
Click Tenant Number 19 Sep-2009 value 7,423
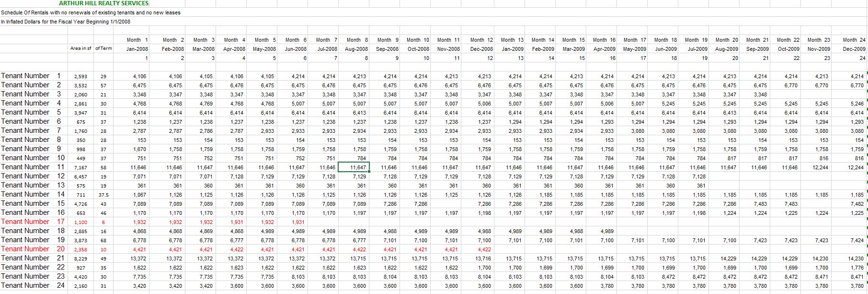[760, 240]
